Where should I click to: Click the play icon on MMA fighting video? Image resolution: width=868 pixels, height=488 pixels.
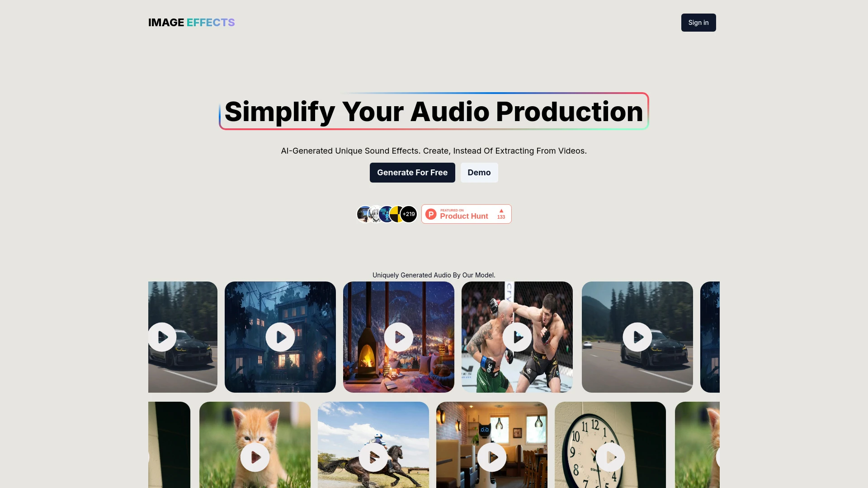click(x=517, y=337)
